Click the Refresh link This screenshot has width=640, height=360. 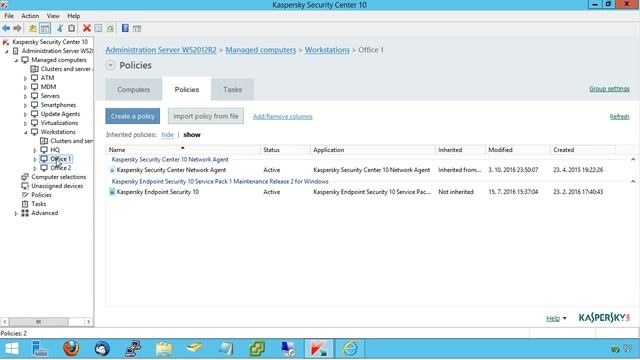(619, 117)
